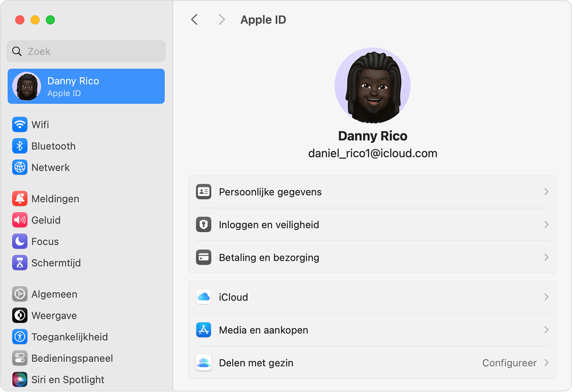Viewport: 572px width, 392px height.
Task: Click the Toegankelijkheid accessibility icon
Action: click(20, 337)
